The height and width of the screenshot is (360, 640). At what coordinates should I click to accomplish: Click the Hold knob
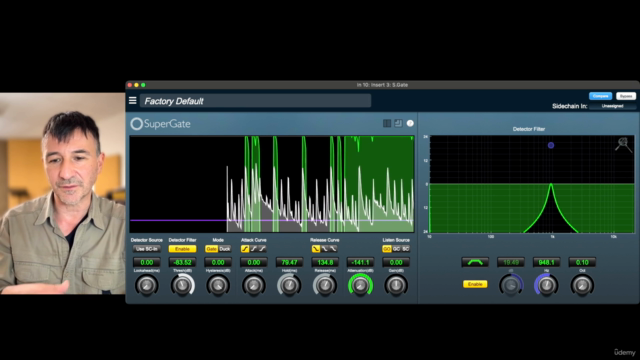[x=289, y=285]
